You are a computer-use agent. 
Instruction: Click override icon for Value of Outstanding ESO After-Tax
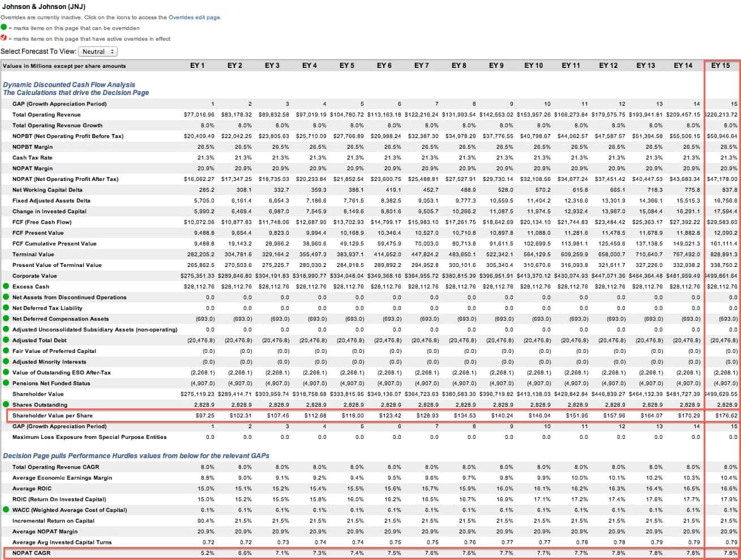(x=6, y=373)
